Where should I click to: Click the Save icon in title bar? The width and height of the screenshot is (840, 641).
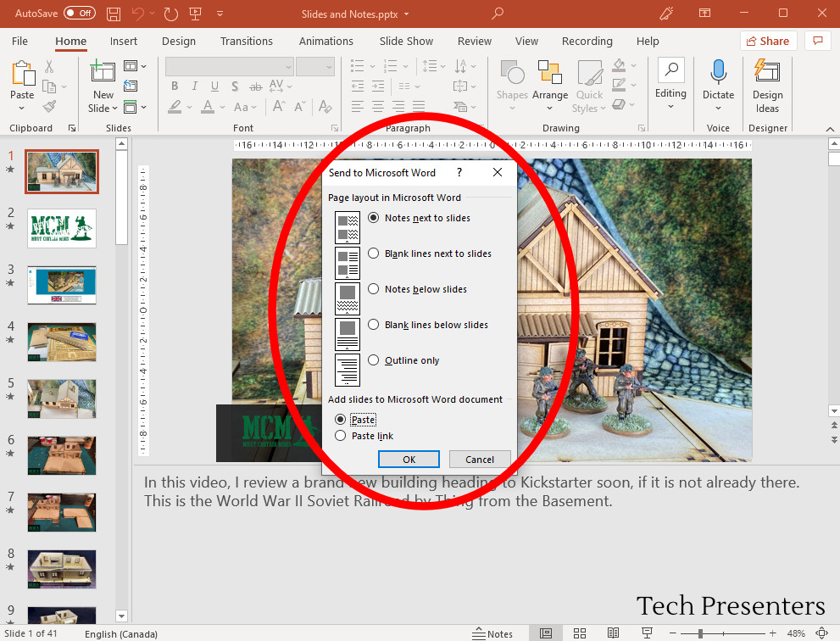pyautogui.click(x=113, y=14)
